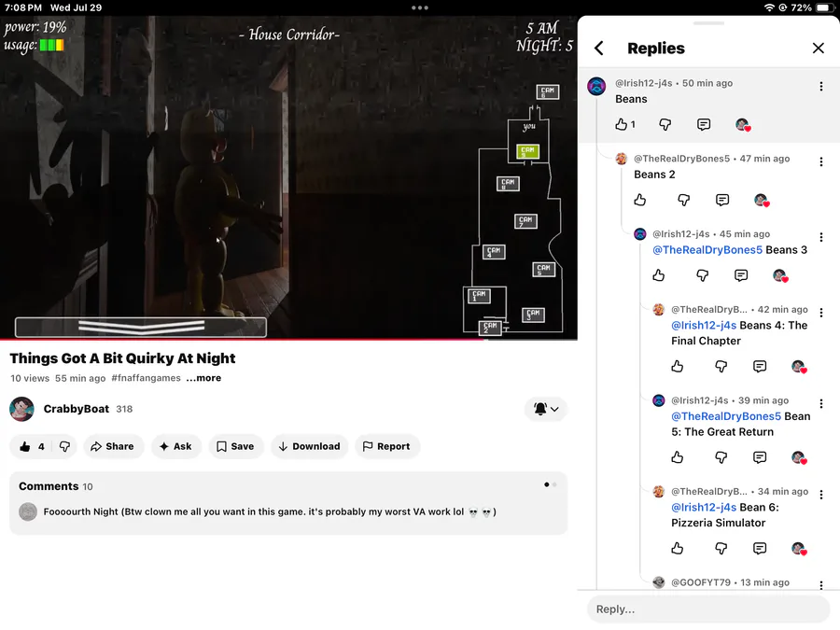Click @TheRealDryBones5 mention in Bean 5 reply
The width and height of the screenshot is (840, 630).
[x=726, y=416]
